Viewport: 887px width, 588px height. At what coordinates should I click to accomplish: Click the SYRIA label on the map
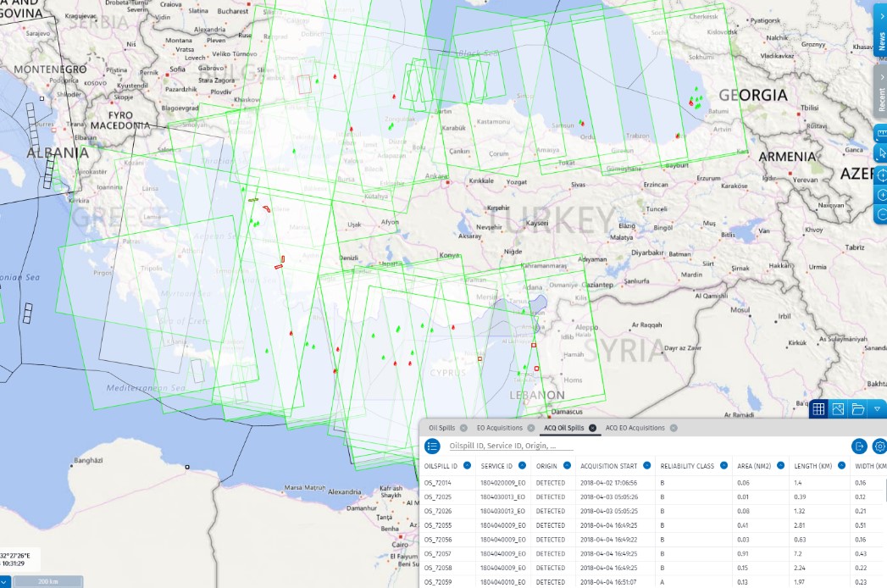coord(625,351)
